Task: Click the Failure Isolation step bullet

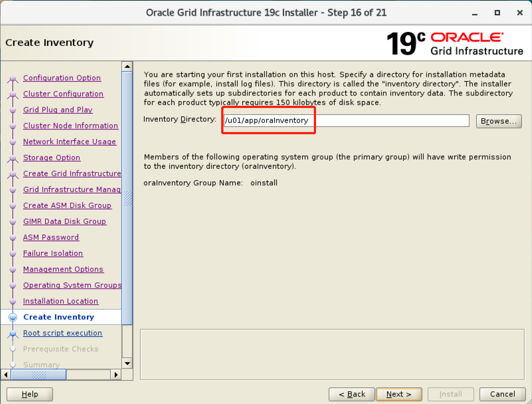Action: coord(13,254)
